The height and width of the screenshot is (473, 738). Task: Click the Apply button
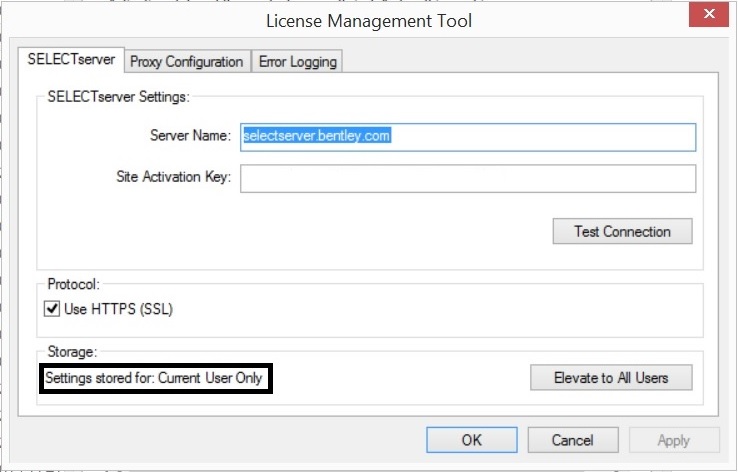tap(674, 440)
